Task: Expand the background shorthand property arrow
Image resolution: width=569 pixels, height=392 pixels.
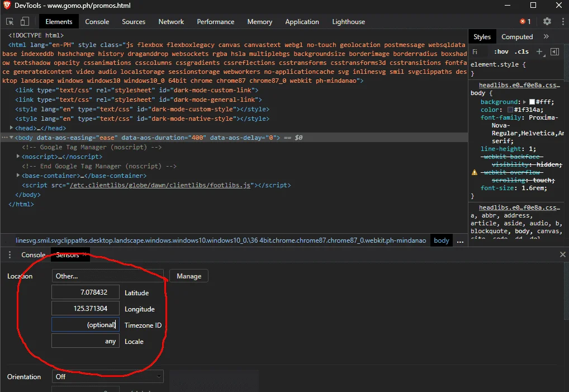Action: (524, 102)
